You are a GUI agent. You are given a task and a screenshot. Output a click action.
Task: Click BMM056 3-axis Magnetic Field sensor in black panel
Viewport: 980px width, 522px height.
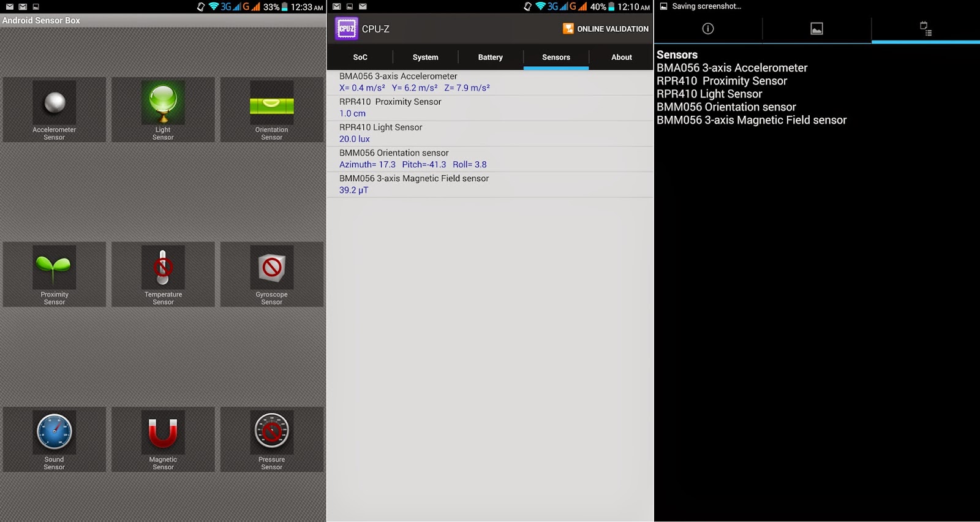pyautogui.click(x=752, y=120)
